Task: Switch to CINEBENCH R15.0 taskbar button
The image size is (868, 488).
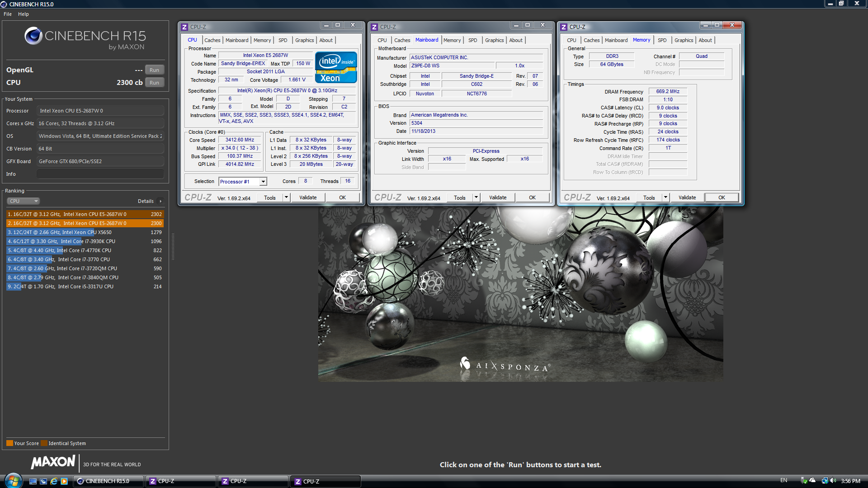Action: (108, 481)
